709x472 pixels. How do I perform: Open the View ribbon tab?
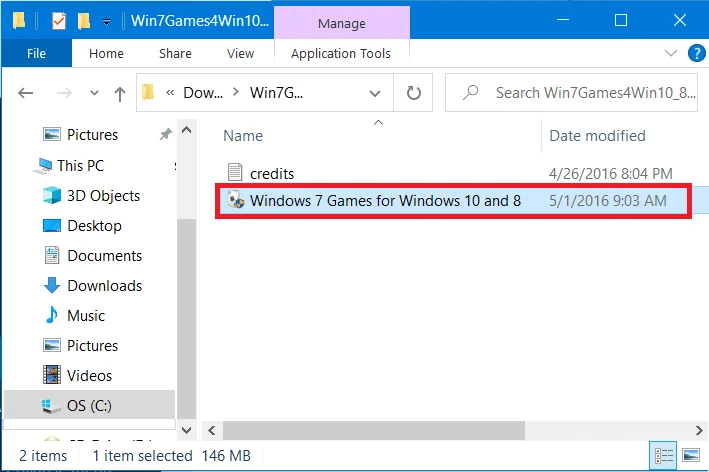[240, 53]
